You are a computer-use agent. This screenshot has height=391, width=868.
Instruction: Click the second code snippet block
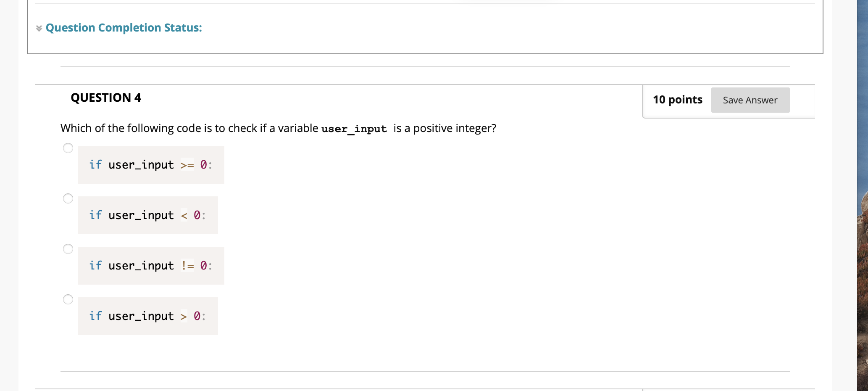pyautogui.click(x=148, y=215)
